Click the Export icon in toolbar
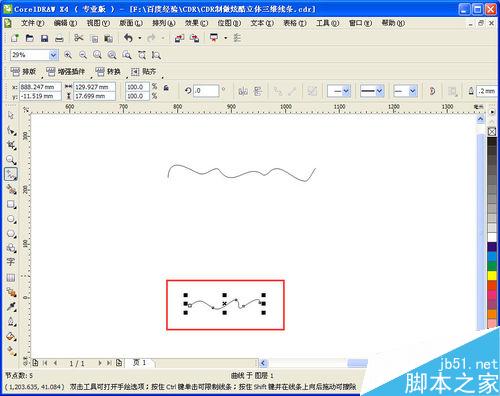The image size is (500, 396). click(195, 38)
